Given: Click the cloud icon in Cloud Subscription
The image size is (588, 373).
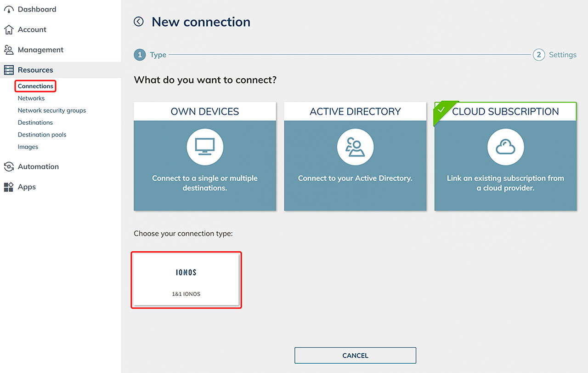Looking at the screenshot, I should [505, 147].
